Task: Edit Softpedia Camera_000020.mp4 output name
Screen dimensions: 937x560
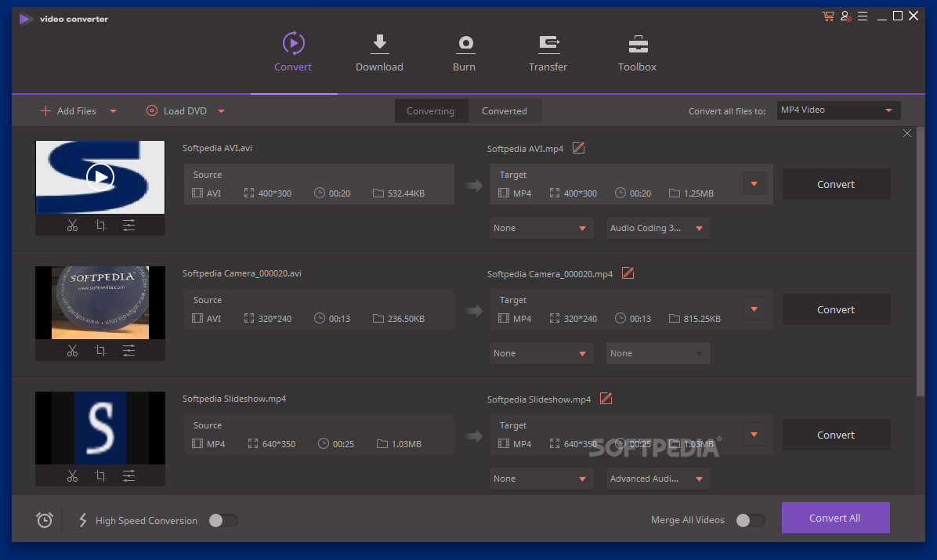Action: pyautogui.click(x=628, y=273)
